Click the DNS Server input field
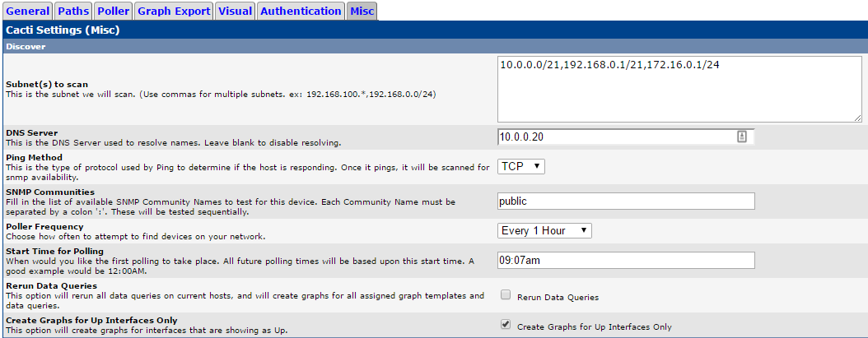Screen dimensions: 868x338 coord(626,137)
